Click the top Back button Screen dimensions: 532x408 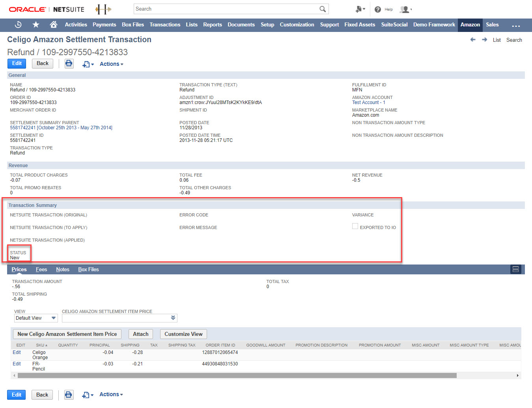coord(43,63)
